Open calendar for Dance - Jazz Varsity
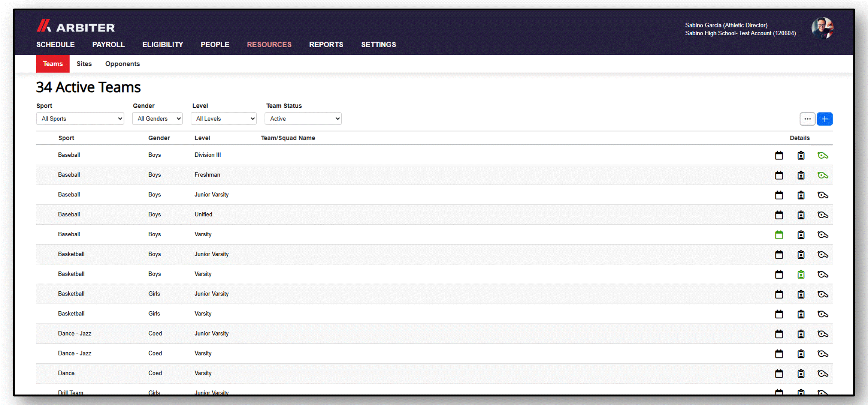Viewport: 868px width, 405px height. [x=779, y=354]
